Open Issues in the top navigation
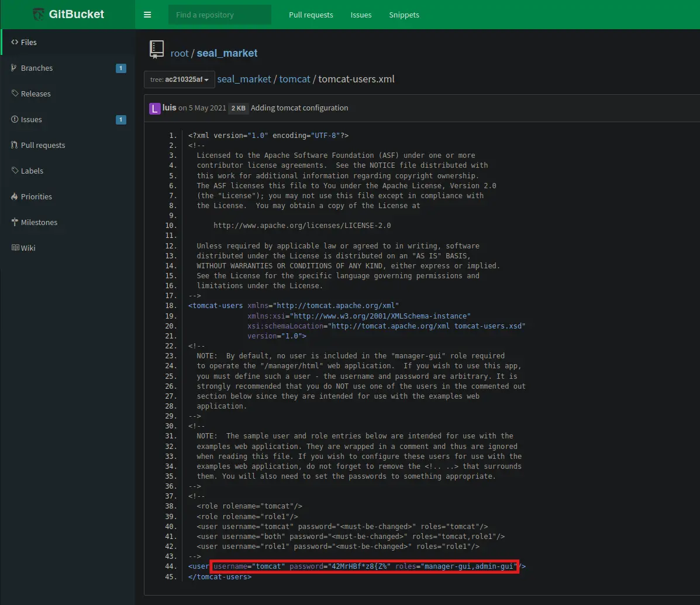 coord(361,15)
